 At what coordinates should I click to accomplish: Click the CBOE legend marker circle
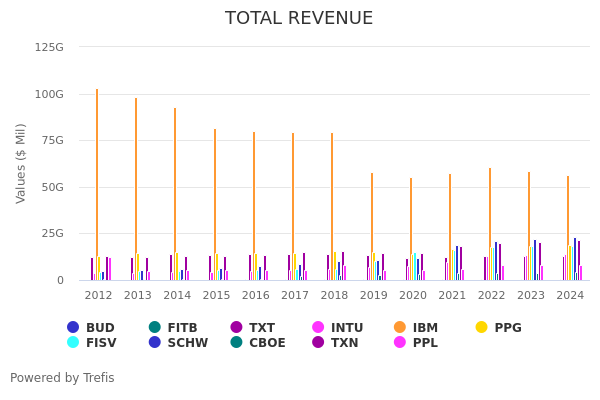tap(236, 343)
